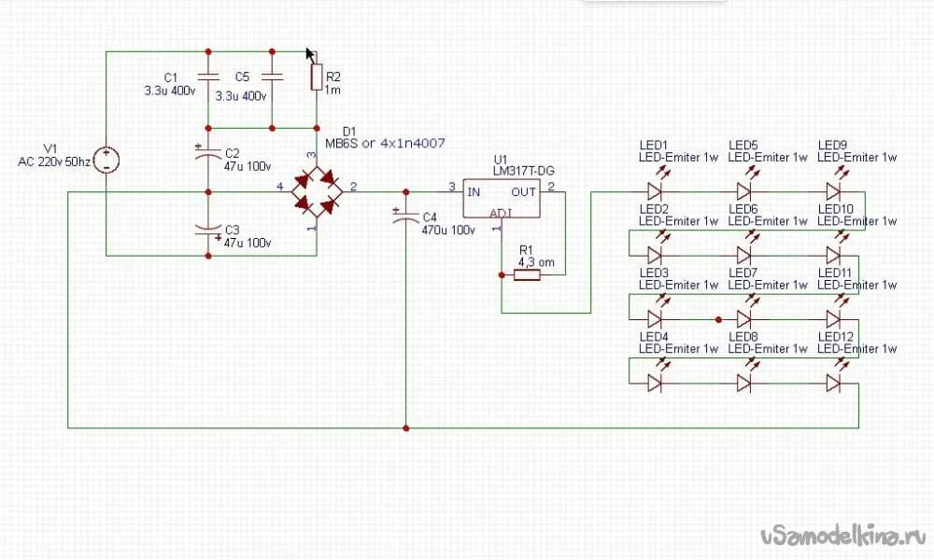934x560 pixels.
Task: Select the LED12 diode symbol
Action: point(834,384)
